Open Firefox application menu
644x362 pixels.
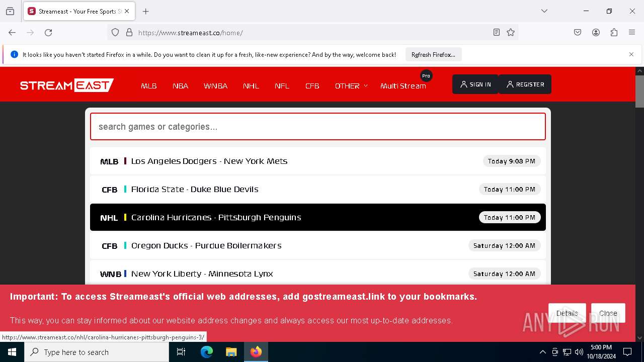[632, 33]
